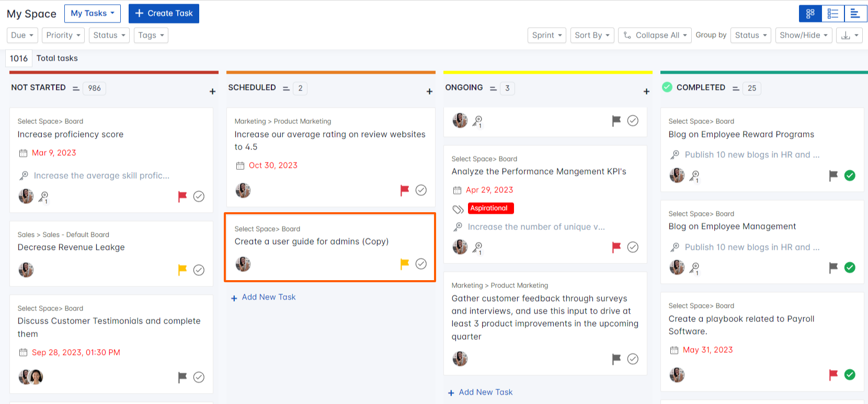Screen dimensions: 868x404
Task: Click assignee avatar on Create a playbook card
Action: (x=677, y=375)
